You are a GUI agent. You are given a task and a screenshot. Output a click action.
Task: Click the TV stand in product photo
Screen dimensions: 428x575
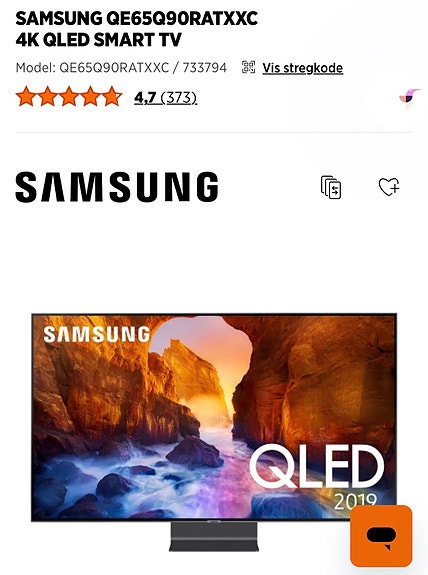[x=214, y=536]
